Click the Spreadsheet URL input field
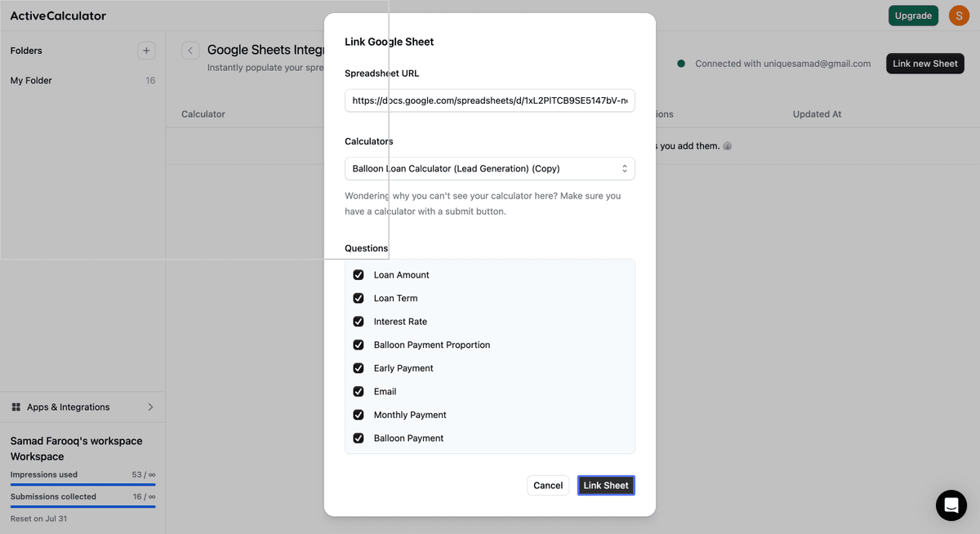 489,100
